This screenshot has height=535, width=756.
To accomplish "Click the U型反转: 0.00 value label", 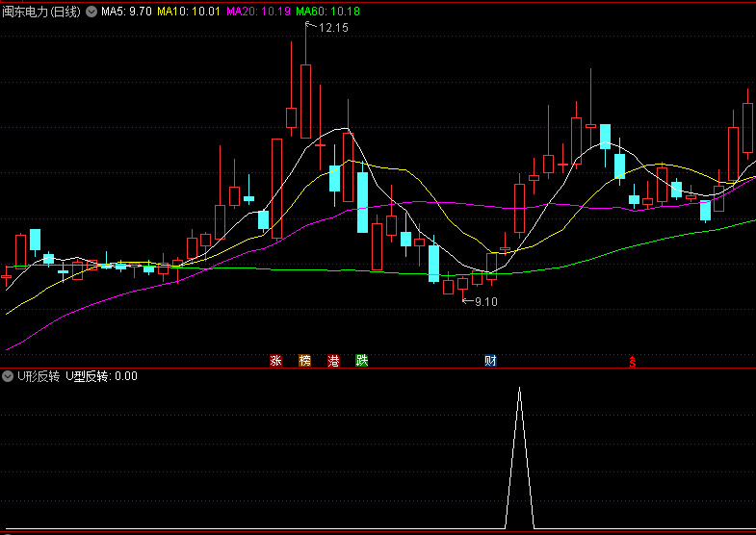I will click(101, 376).
